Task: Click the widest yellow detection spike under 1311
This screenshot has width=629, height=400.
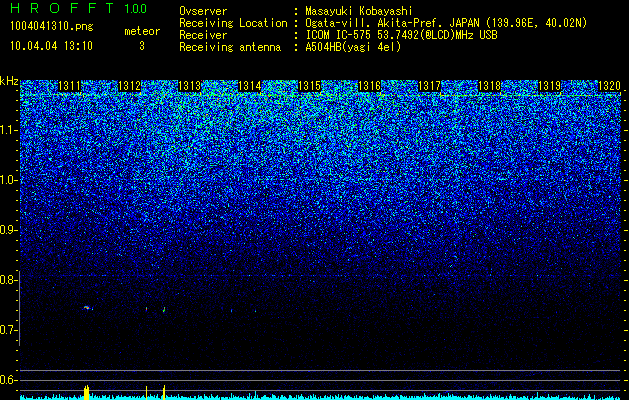Action: pos(86,392)
